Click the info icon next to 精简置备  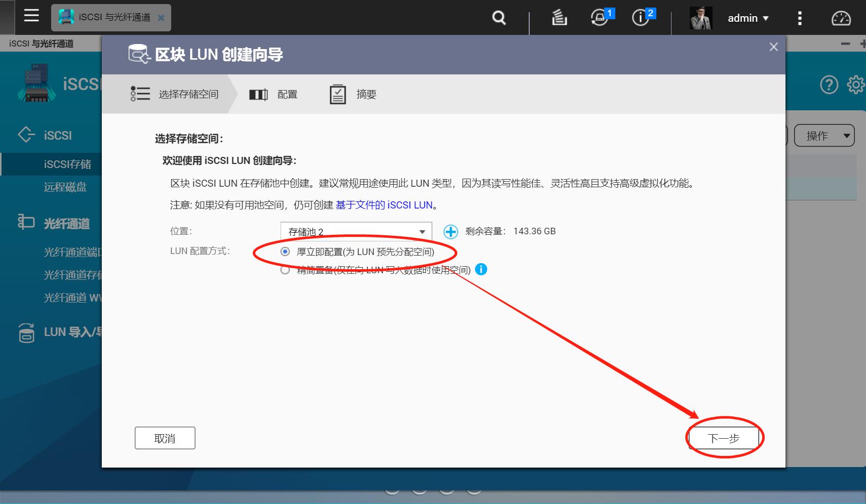[x=482, y=269]
